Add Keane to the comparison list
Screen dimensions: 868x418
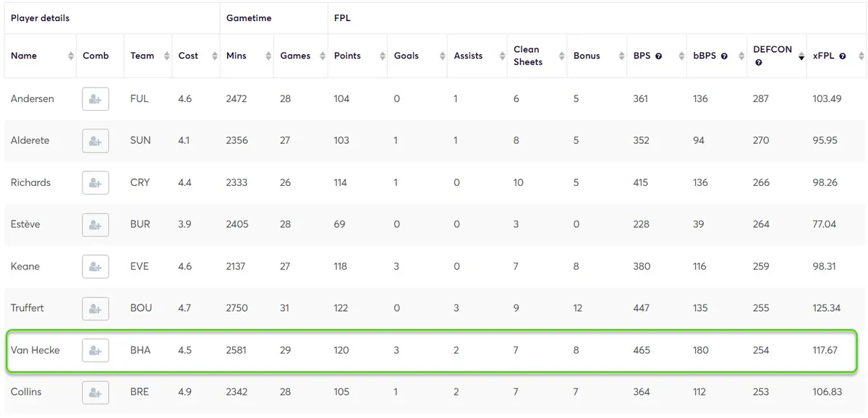pos(95,267)
